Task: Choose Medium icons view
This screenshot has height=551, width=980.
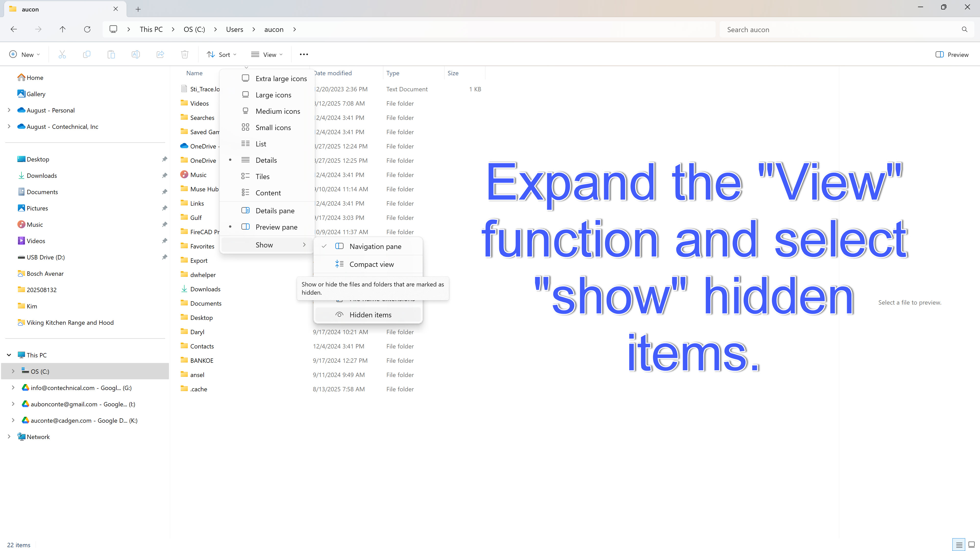Action: coord(267,111)
